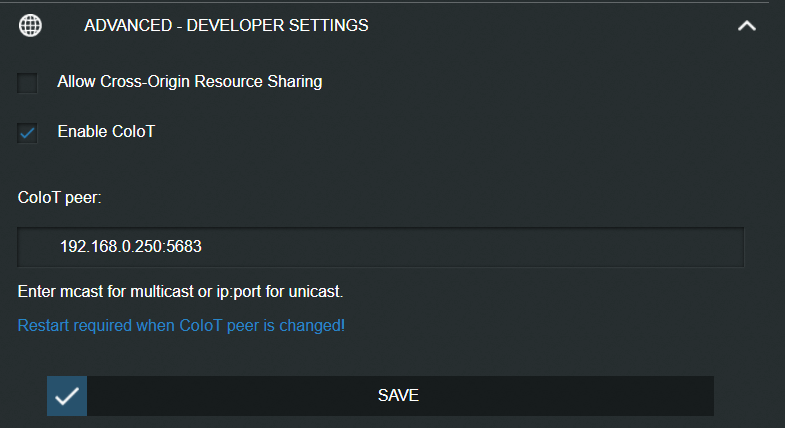Click the globe icon in the Advanced header

pyautogui.click(x=31, y=26)
